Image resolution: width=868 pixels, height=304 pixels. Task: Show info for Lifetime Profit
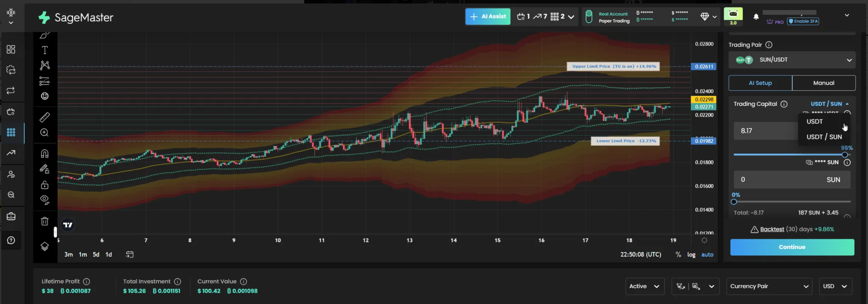[87, 281]
